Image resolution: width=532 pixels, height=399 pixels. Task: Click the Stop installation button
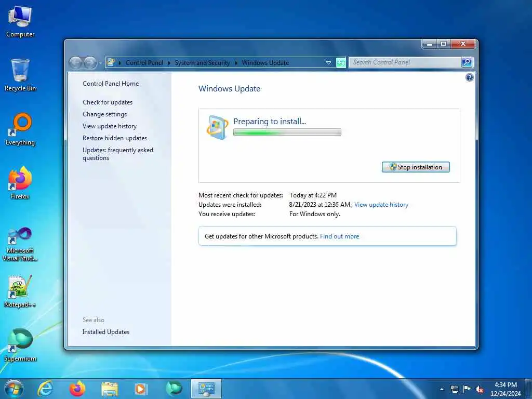pyautogui.click(x=416, y=167)
